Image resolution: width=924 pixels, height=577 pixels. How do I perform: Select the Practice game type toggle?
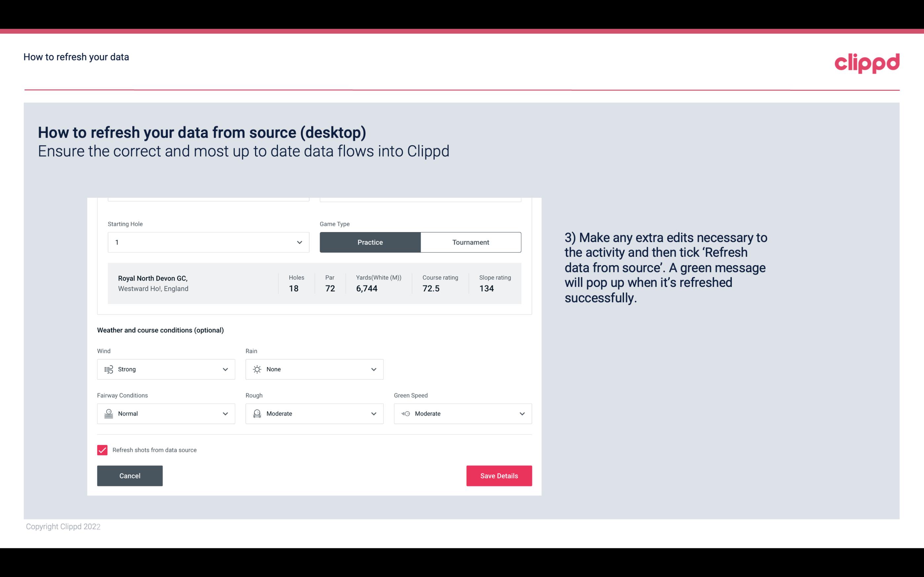[x=370, y=242]
